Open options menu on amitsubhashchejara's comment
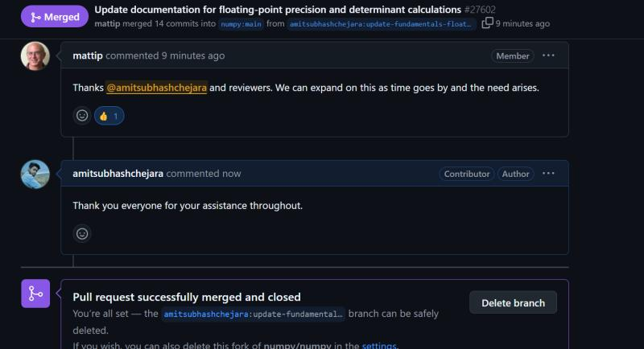 (548, 174)
